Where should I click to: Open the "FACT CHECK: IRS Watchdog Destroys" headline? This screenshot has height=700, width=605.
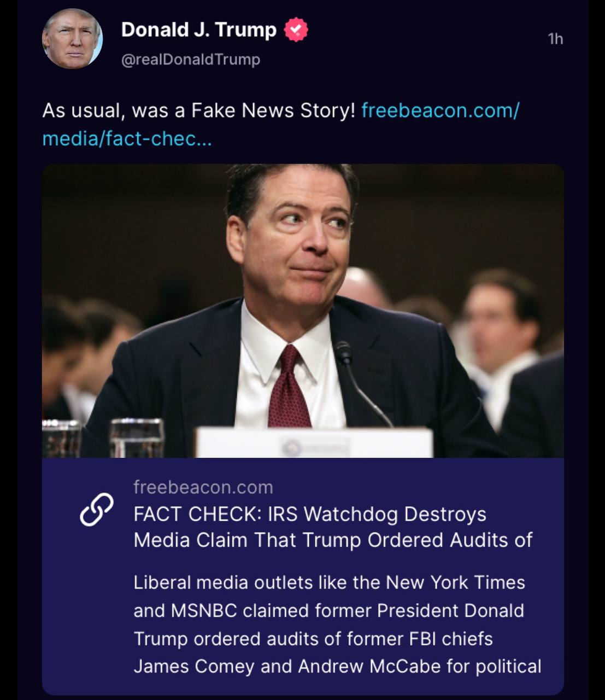coord(310,514)
